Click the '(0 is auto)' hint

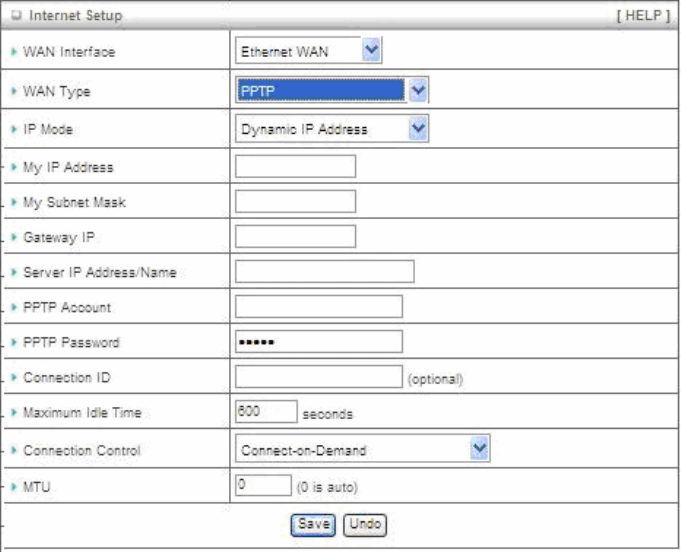[x=327, y=487]
